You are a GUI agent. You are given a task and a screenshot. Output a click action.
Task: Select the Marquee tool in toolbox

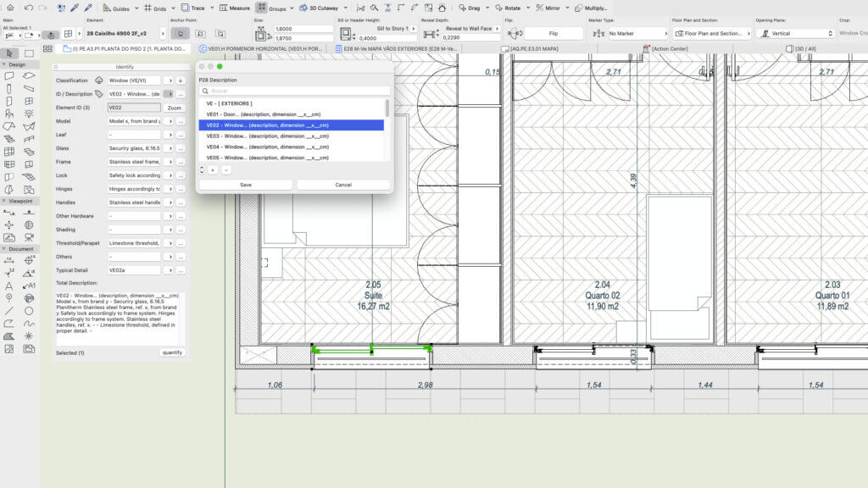coord(29,53)
